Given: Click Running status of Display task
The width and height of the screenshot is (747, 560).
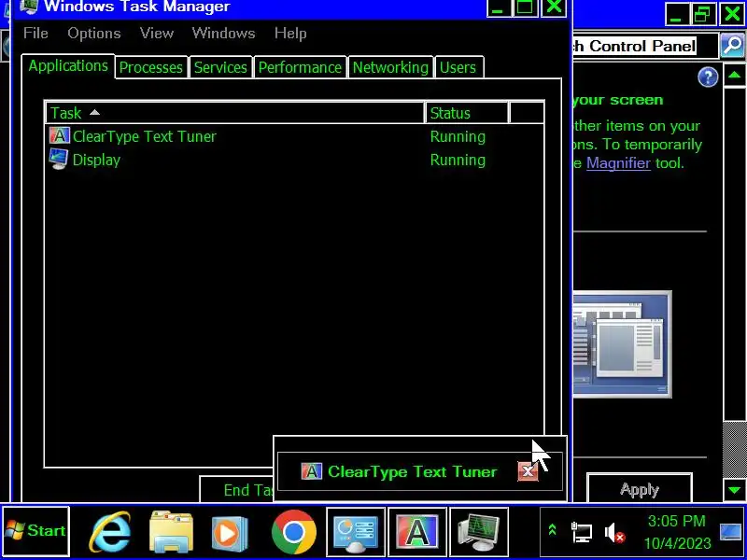Looking at the screenshot, I should click(458, 160).
